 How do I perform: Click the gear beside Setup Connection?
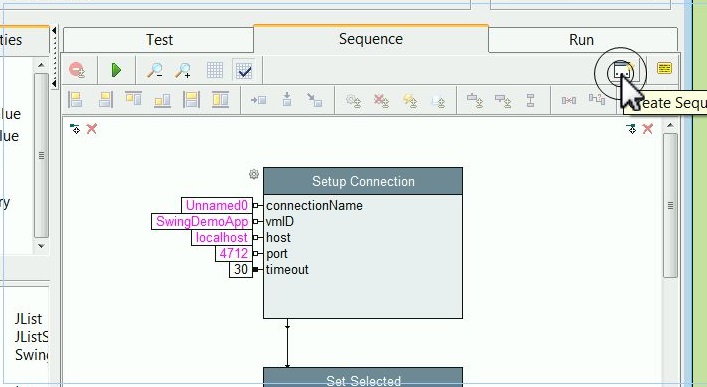pyautogui.click(x=254, y=174)
